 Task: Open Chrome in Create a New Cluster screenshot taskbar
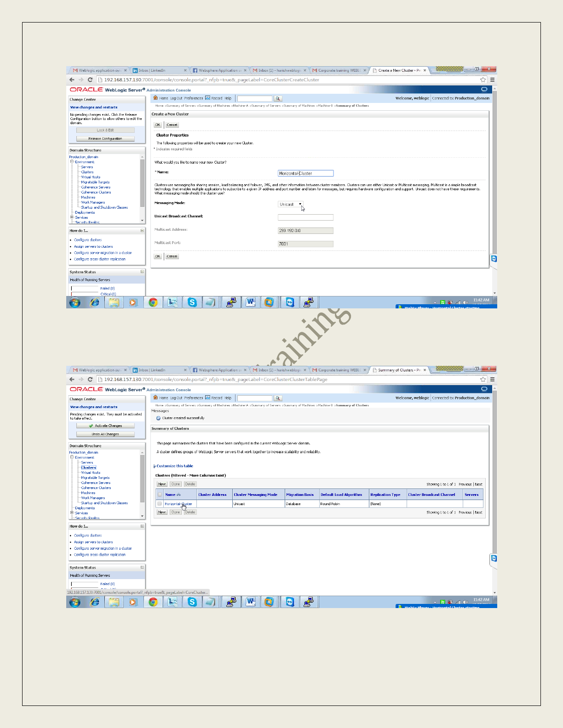(x=153, y=302)
